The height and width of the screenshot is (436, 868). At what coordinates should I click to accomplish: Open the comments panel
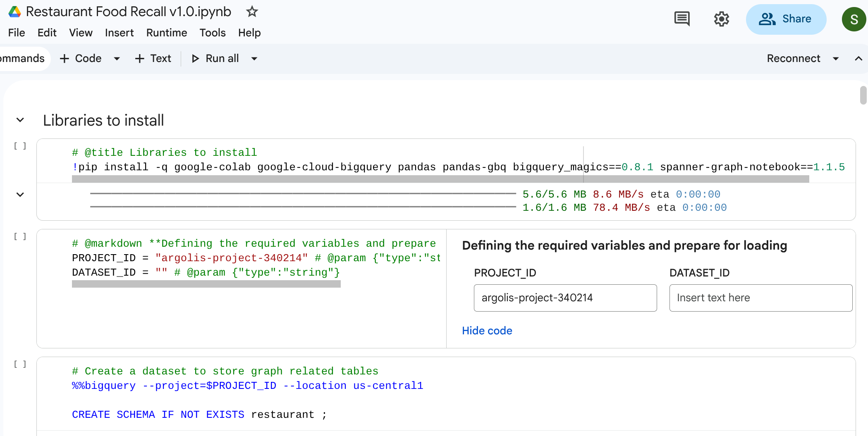point(682,19)
